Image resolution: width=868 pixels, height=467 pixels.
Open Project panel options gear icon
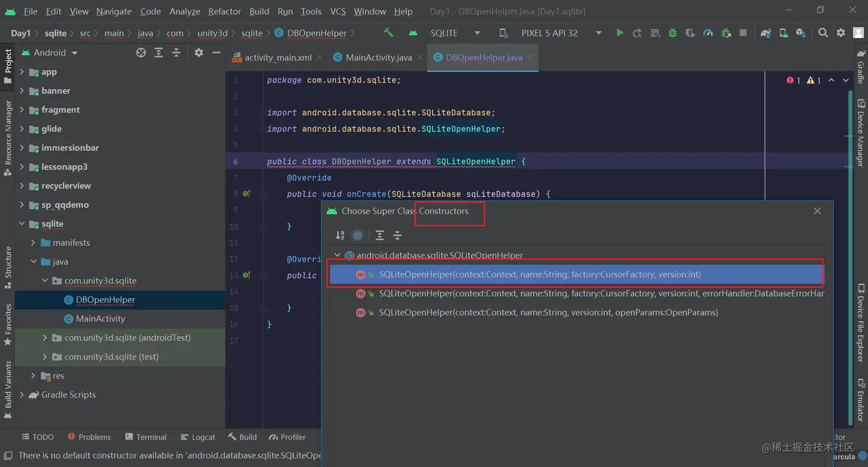coord(199,52)
